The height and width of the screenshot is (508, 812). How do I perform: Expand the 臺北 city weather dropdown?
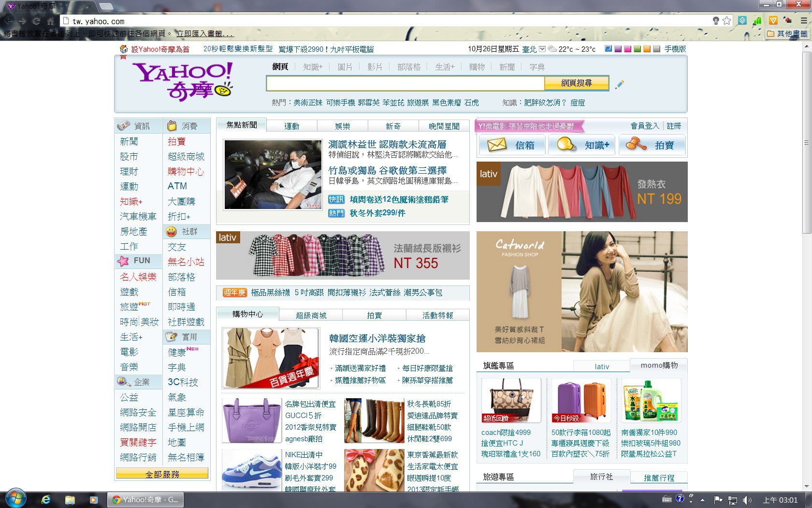point(542,49)
